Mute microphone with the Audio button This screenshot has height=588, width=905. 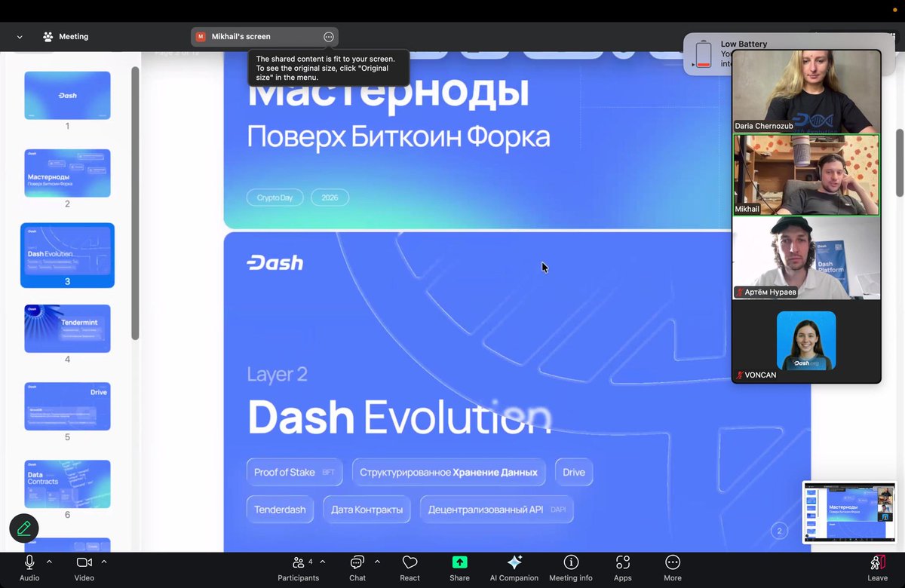click(29, 568)
